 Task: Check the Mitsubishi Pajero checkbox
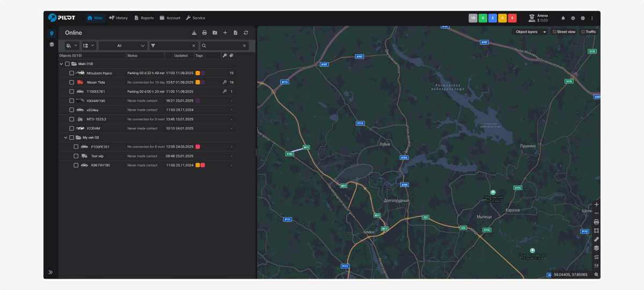(x=71, y=73)
